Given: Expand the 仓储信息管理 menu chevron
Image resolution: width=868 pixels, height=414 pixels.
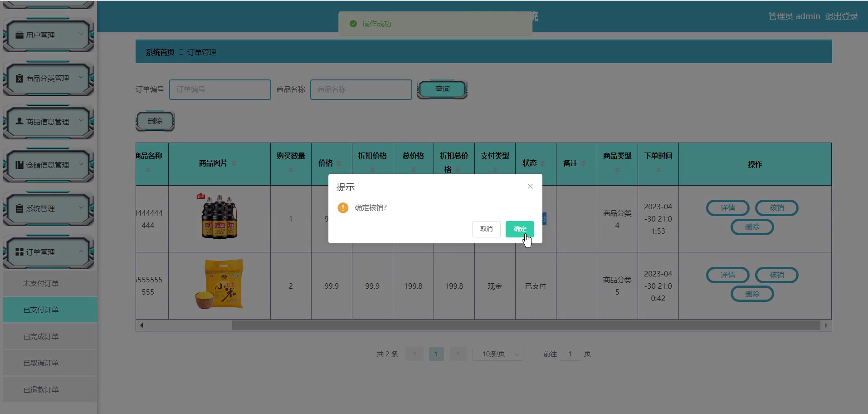Looking at the screenshot, I should pyautogui.click(x=81, y=164).
